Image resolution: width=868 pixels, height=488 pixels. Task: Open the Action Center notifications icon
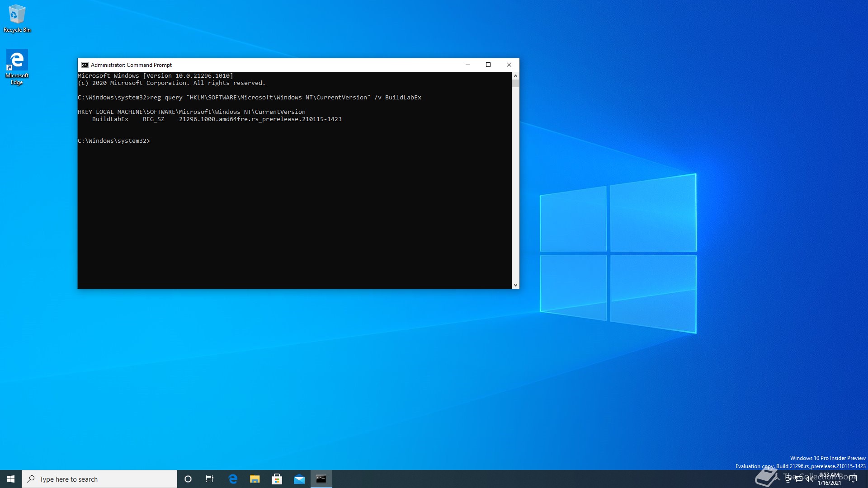click(x=853, y=479)
